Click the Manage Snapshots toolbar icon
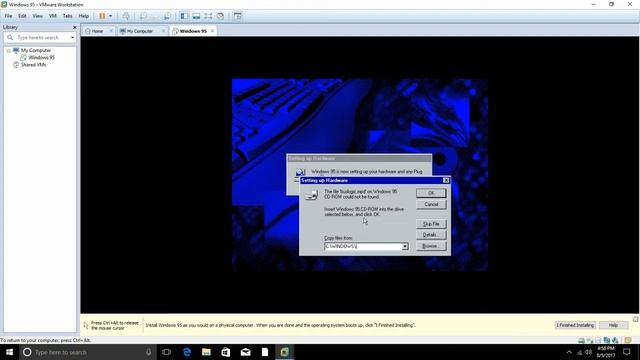640x360 pixels. (x=167, y=16)
